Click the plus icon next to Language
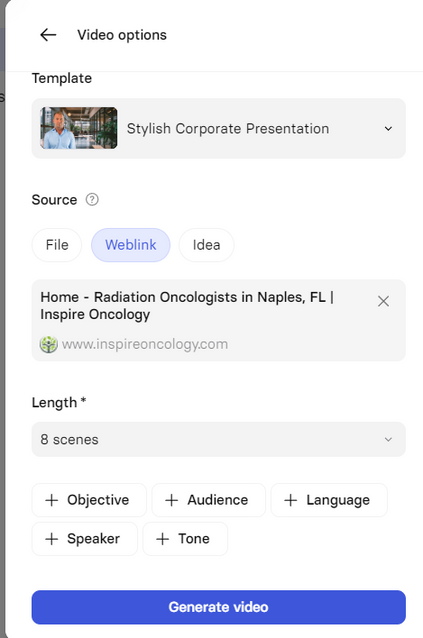Viewport: 423px width, 638px height. pyautogui.click(x=290, y=500)
